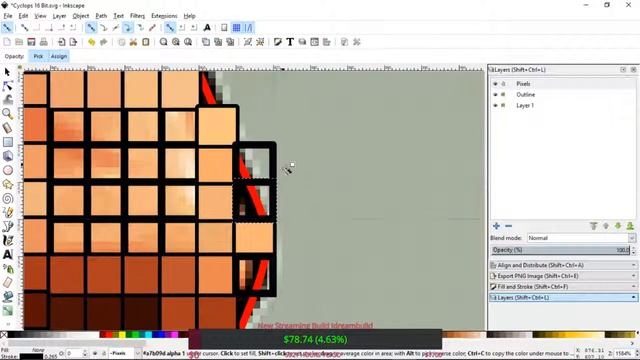
Task: Click the zoom percentage field
Action: pos(623,353)
